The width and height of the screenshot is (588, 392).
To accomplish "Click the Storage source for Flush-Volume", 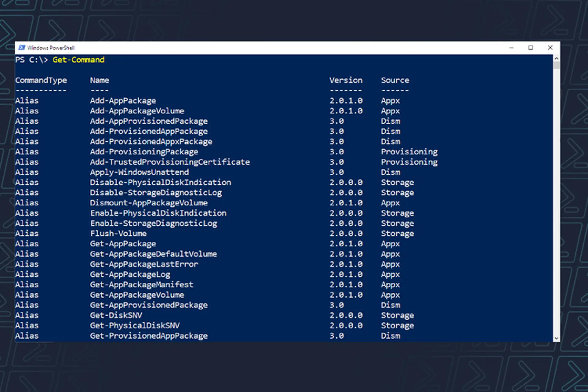I will point(398,234).
